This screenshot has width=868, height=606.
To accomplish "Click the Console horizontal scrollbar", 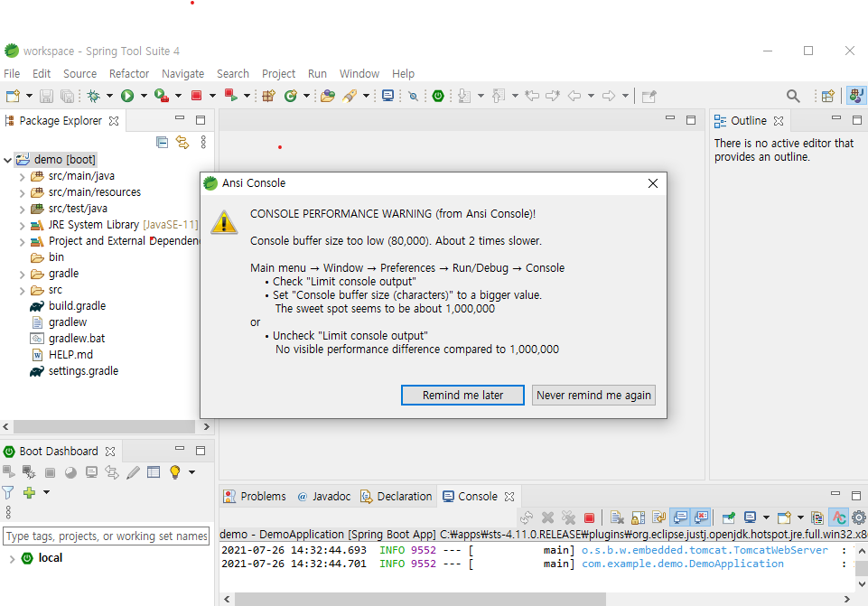I will 420,600.
